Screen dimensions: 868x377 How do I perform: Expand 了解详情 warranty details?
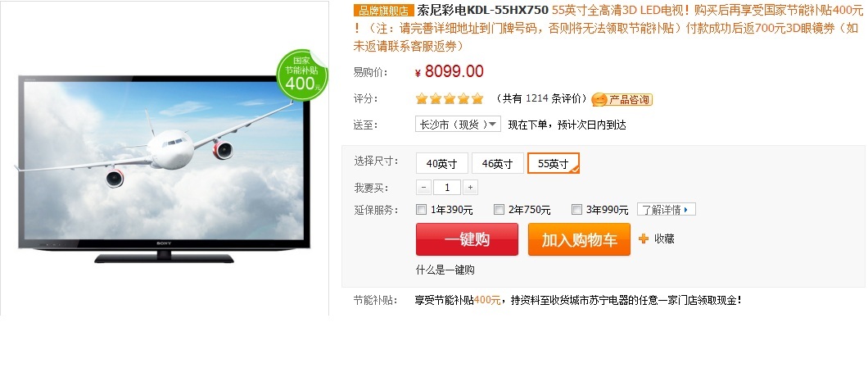point(666,210)
